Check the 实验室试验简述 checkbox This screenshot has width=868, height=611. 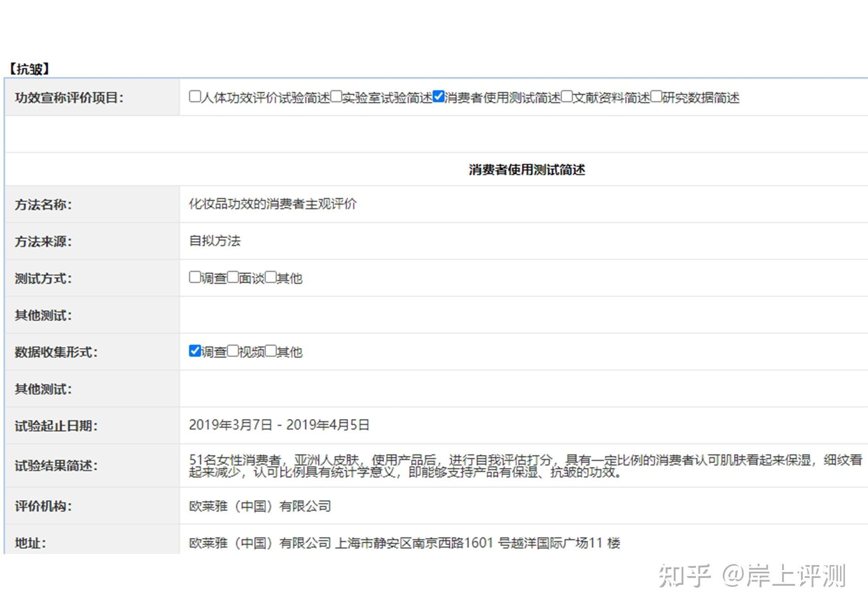pyautogui.click(x=336, y=96)
